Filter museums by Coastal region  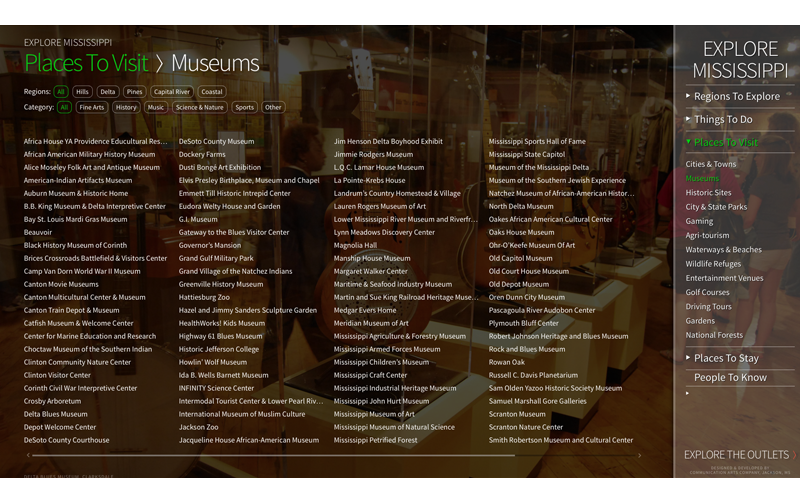[x=212, y=92]
